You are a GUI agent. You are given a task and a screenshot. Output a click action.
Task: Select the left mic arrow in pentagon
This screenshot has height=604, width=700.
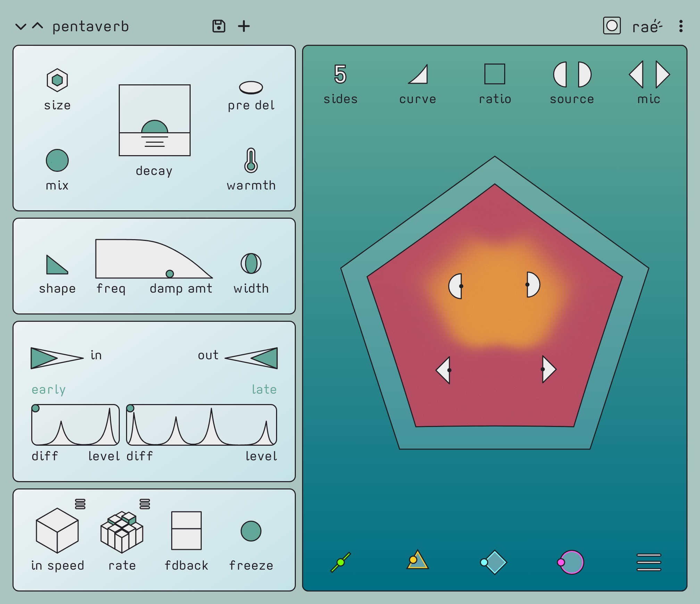tap(443, 370)
